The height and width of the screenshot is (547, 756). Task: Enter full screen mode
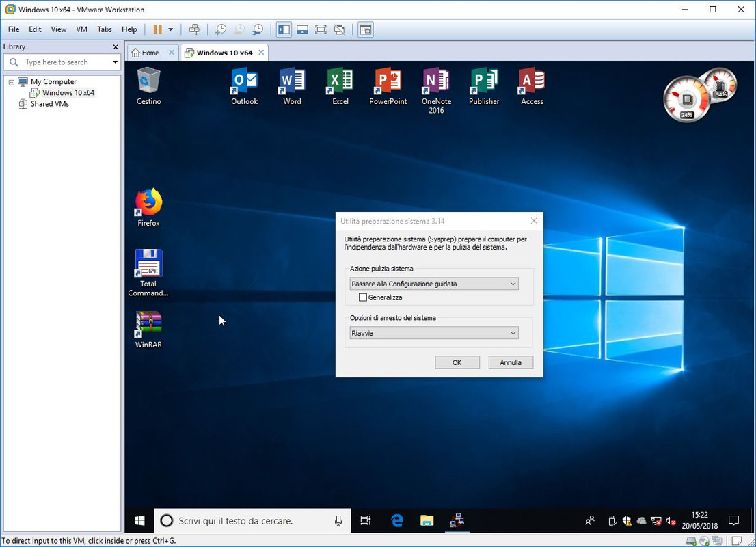[321, 29]
